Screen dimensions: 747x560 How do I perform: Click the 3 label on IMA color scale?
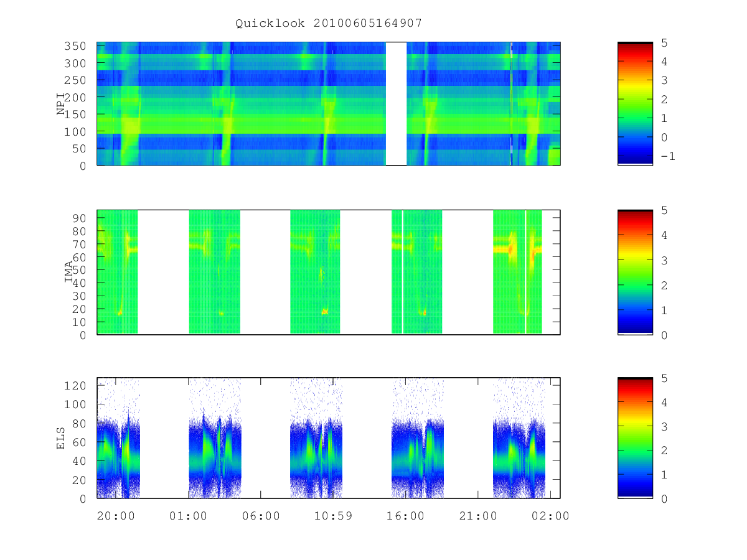(x=663, y=260)
